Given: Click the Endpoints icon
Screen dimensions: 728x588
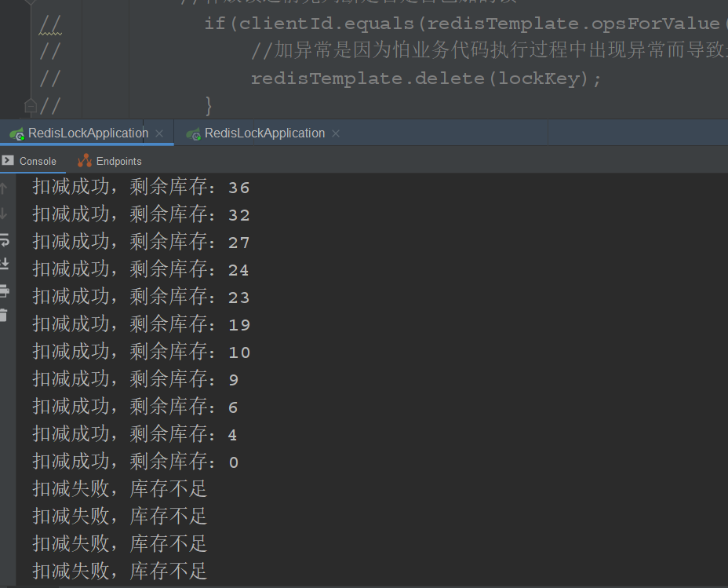Looking at the screenshot, I should tap(85, 161).
